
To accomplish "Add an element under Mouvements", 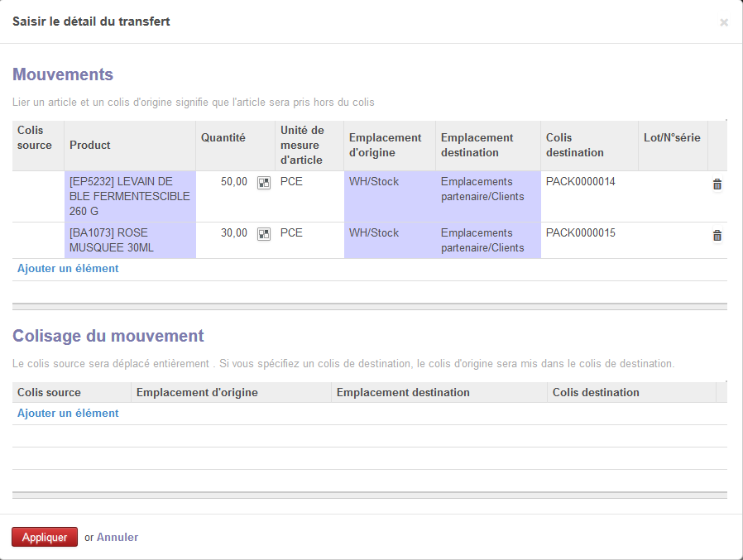I will tap(68, 268).
